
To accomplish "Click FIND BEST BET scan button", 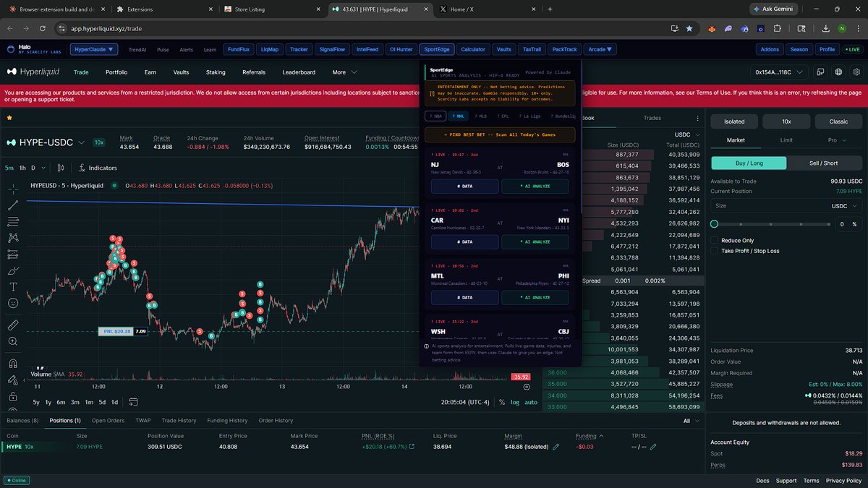I will coord(500,134).
